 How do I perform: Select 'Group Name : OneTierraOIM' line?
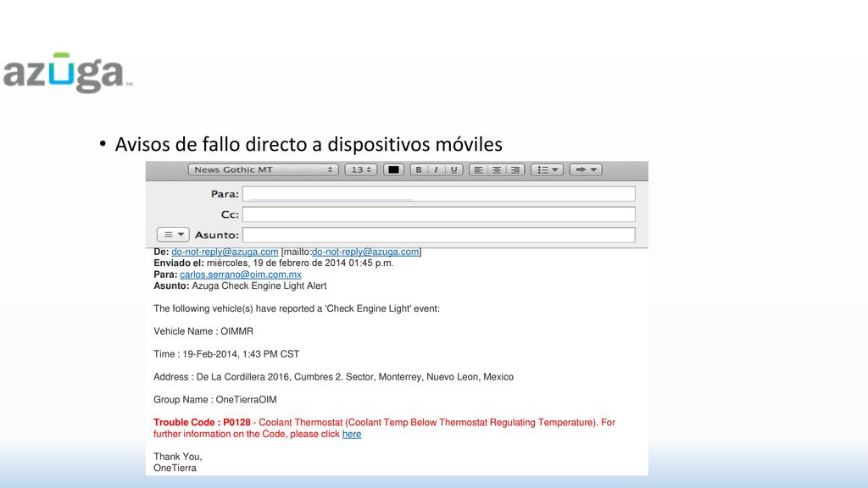(x=214, y=400)
